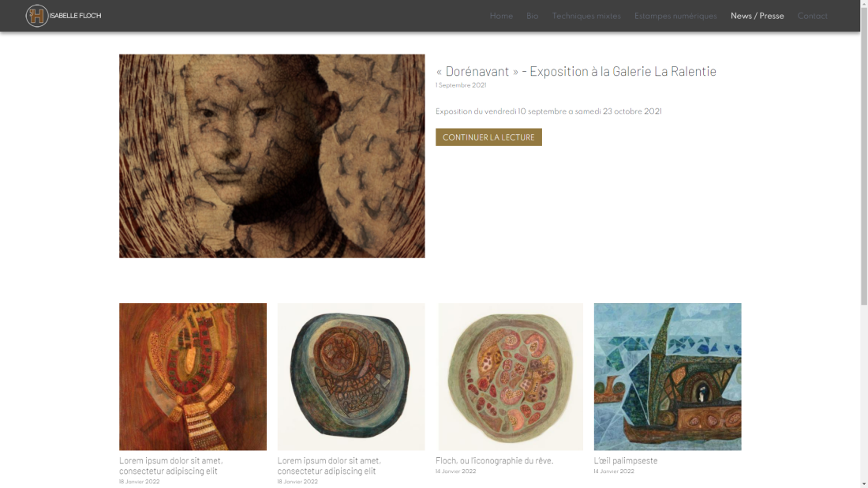Open the Dorénavant exposition article title
The image size is (868, 488).
coord(576,71)
